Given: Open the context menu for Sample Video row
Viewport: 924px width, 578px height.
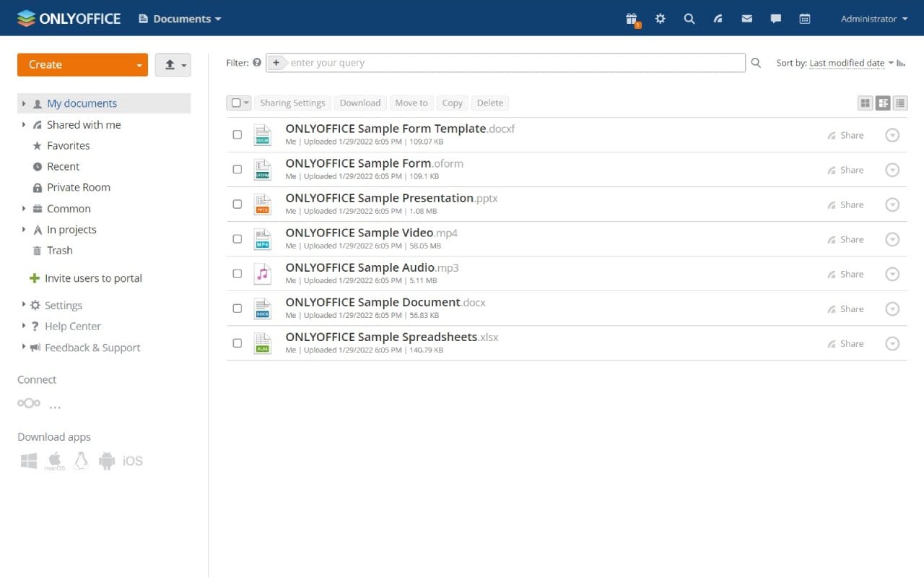Looking at the screenshot, I should point(892,239).
